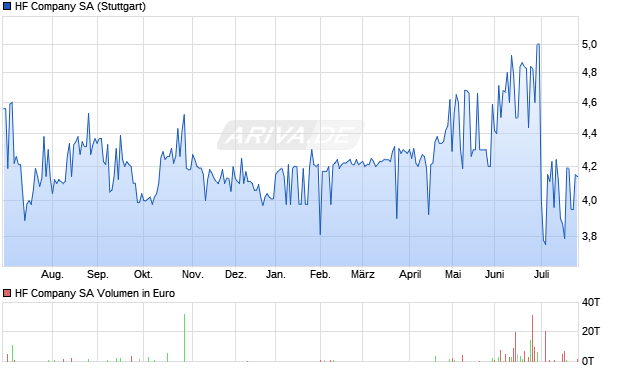Click the 0T volume axis value
620x371 pixels.
[x=588, y=361]
